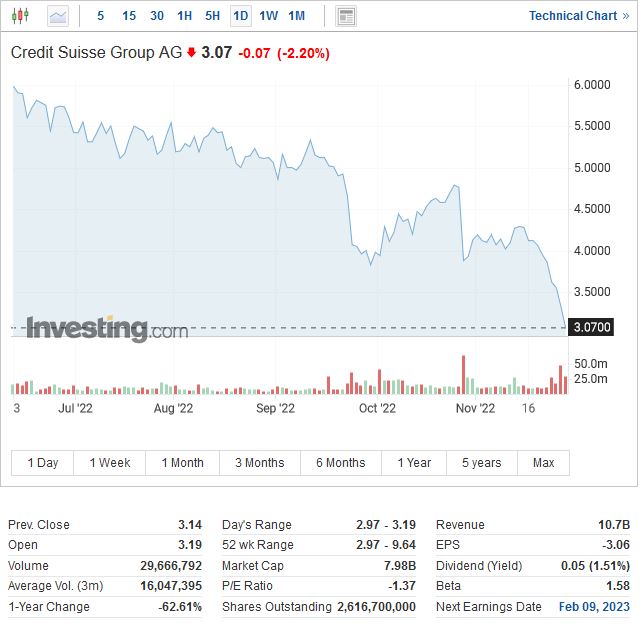The image size is (642, 625).
Task: Show the 1 Week range tab
Action: pyautogui.click(x=110, y=463)
